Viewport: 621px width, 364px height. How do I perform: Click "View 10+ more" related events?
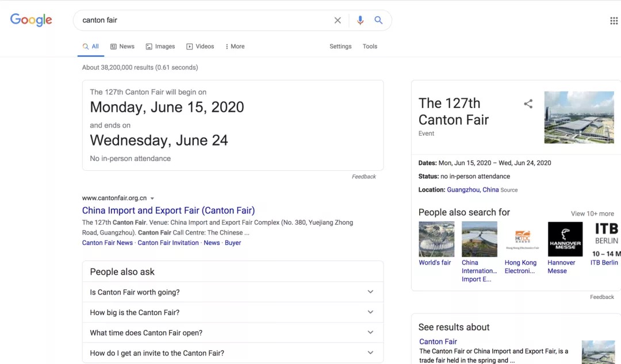(592, 213)
